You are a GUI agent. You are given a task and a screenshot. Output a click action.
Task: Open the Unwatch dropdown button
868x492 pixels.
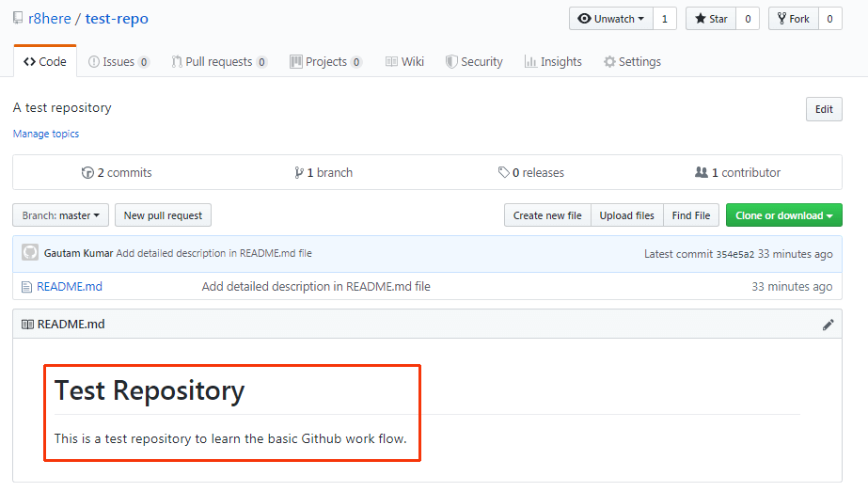point(611,19)
